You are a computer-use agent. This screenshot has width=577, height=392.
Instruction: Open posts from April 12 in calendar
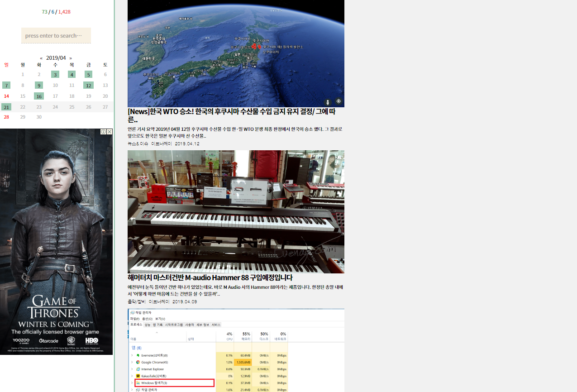(x=89, y=86)
